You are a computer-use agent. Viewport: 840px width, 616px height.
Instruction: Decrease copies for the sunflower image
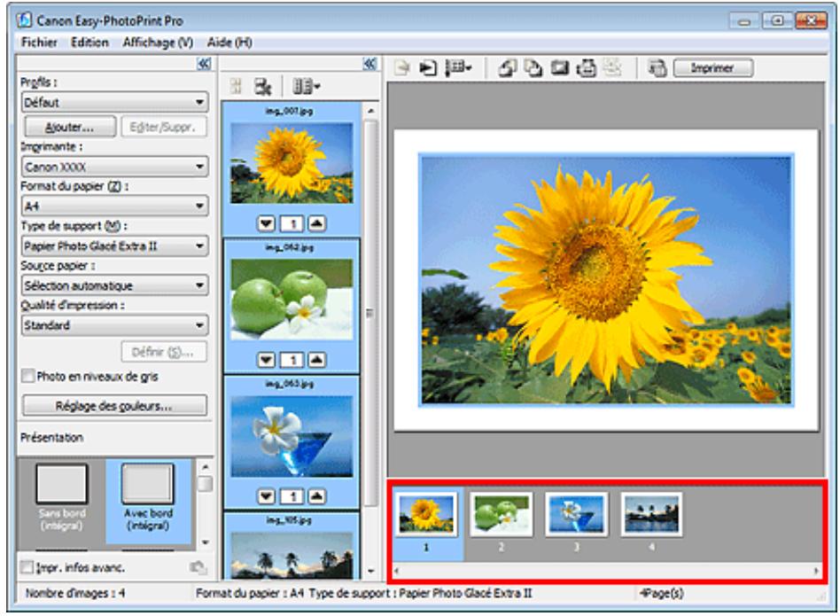click(x=266, y=223)
